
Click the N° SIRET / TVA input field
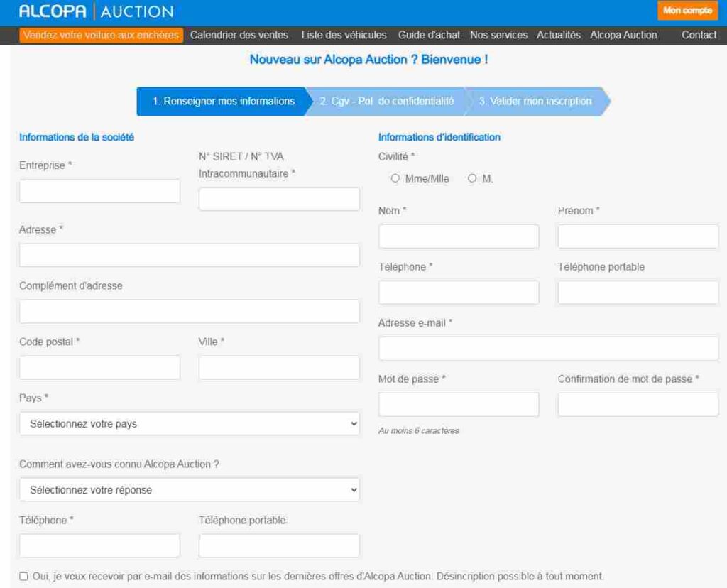(279, 200)
